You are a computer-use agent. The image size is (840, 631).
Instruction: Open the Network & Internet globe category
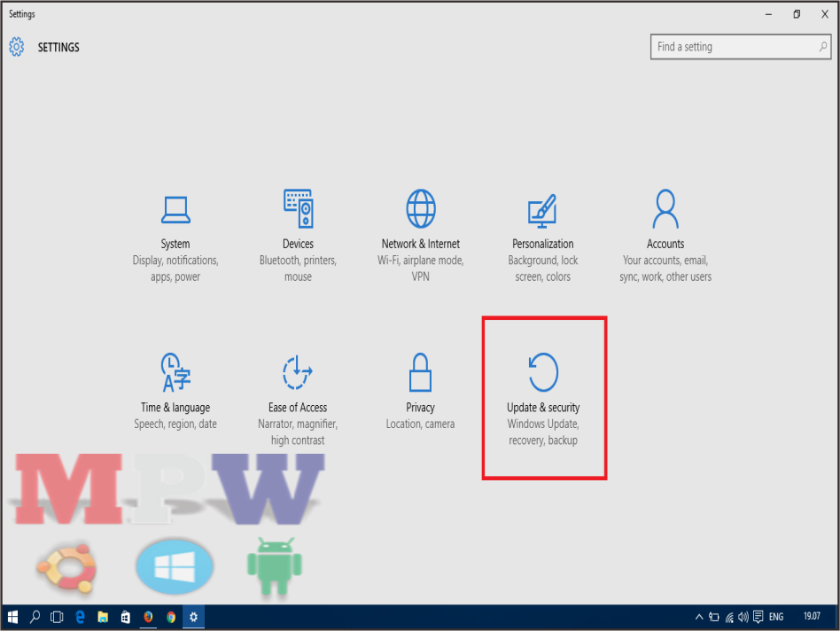[421, 237]
